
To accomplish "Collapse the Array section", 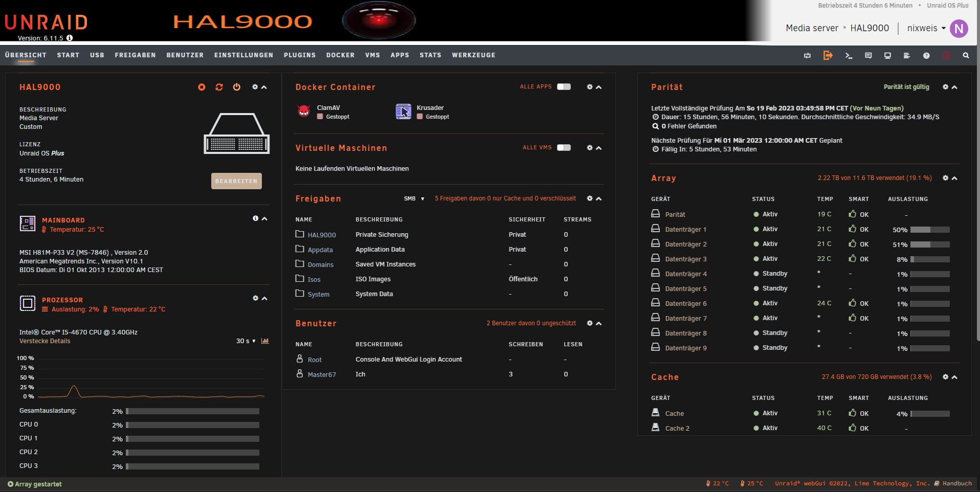I will [954, 178].
